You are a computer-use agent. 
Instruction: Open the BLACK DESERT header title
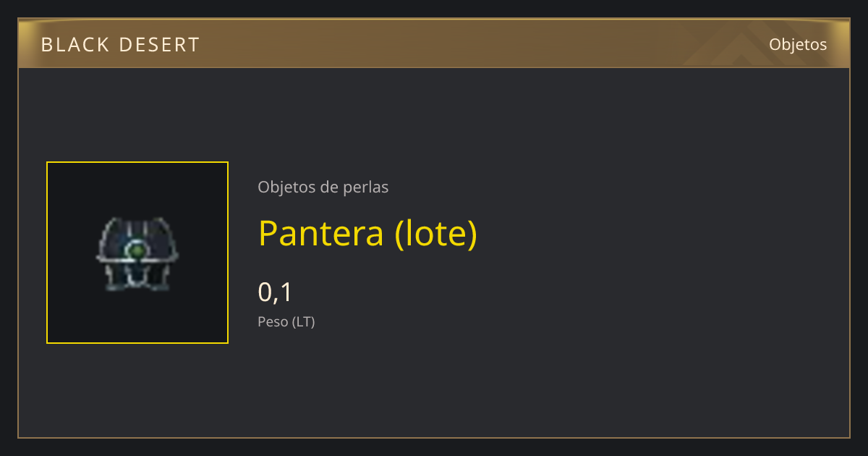click(x=120, y=45)
